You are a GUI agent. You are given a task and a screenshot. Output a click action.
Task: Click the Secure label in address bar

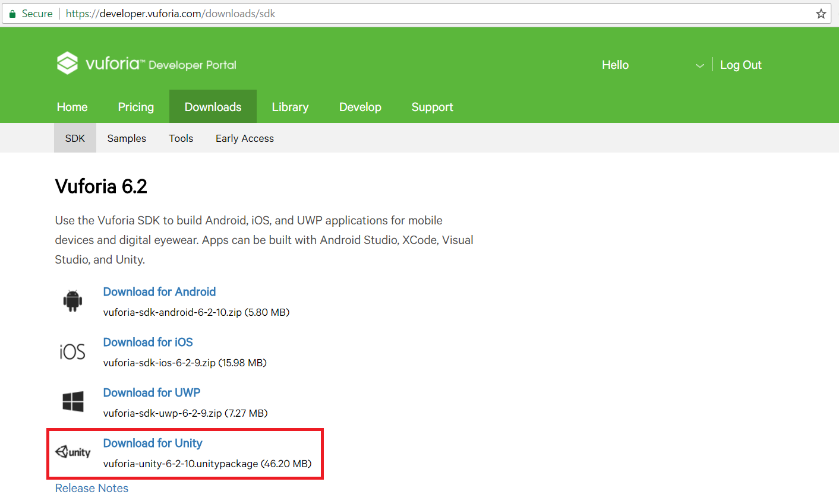point(37,14)
